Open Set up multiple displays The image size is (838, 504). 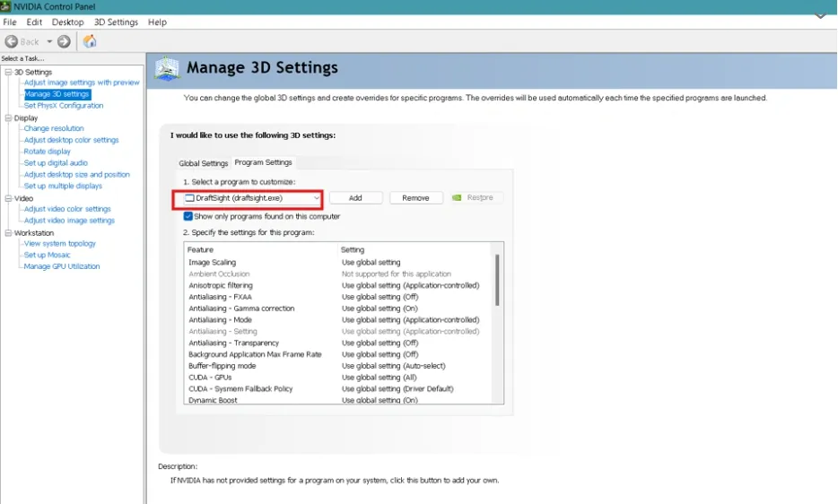[x=63, y=186]
